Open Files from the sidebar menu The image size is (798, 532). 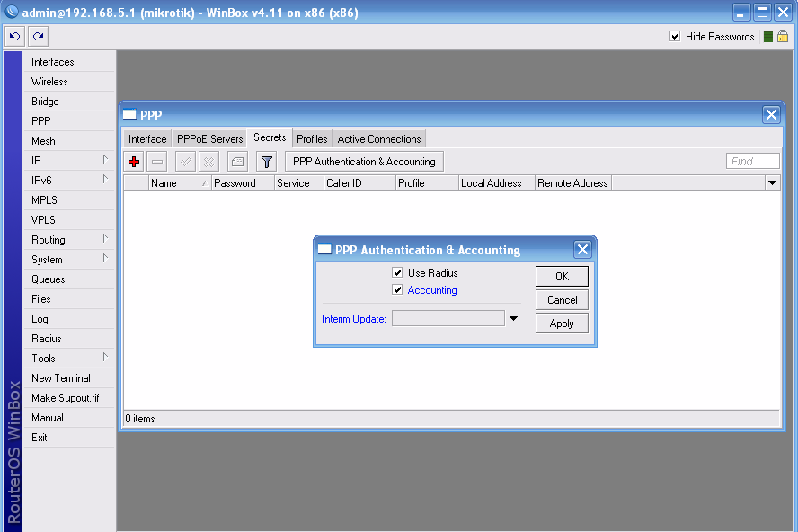tap(68, 299)
